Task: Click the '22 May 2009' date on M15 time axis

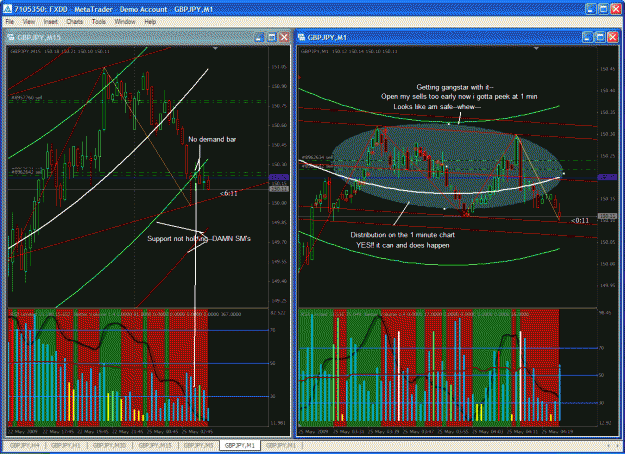Action: point(22,432)
